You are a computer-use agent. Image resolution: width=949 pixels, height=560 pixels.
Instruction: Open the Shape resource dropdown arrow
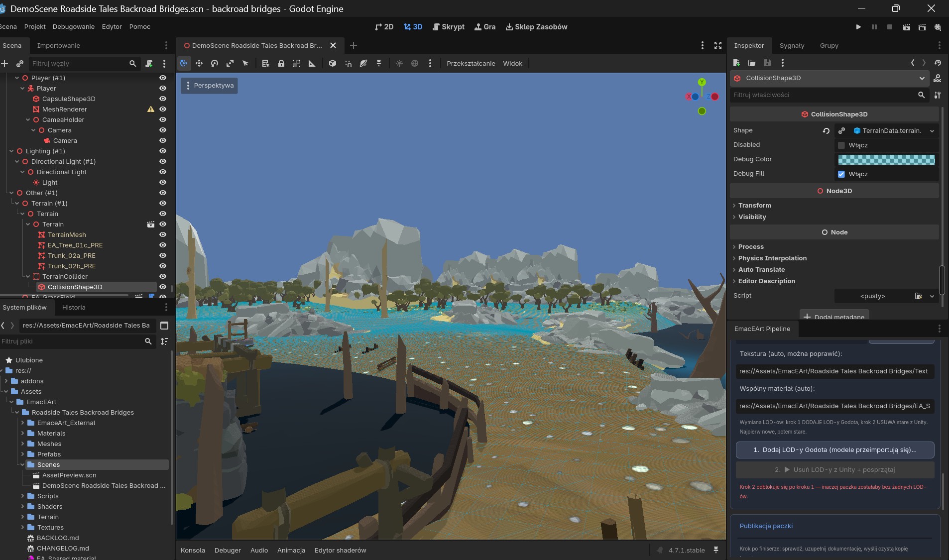(x=932, y=131)
